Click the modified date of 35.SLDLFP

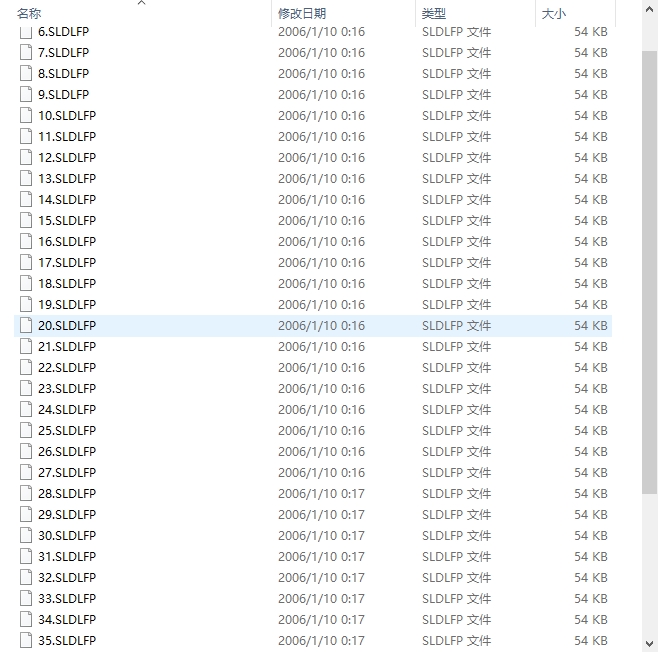(321, 640)
